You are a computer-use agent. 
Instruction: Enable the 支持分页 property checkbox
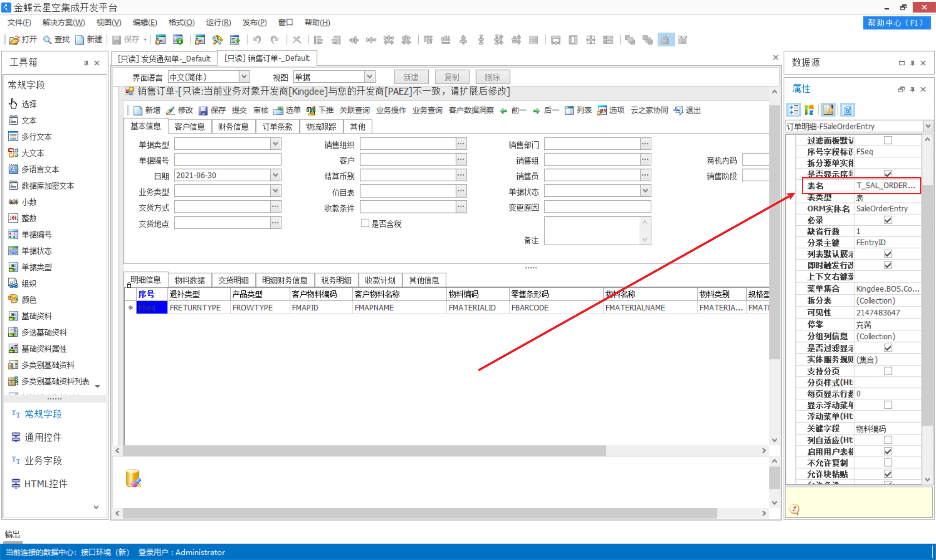[888, 371]
